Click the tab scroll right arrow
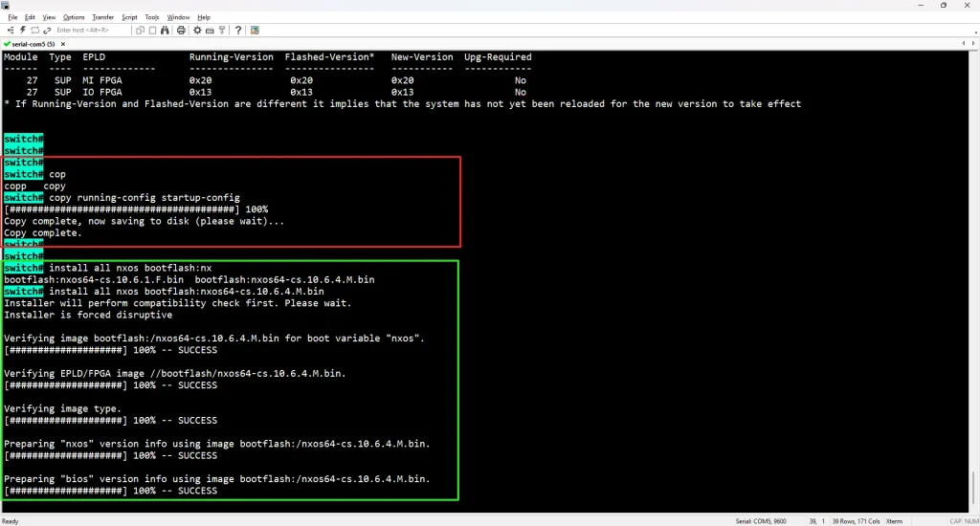980x526 pixels. 973,43
